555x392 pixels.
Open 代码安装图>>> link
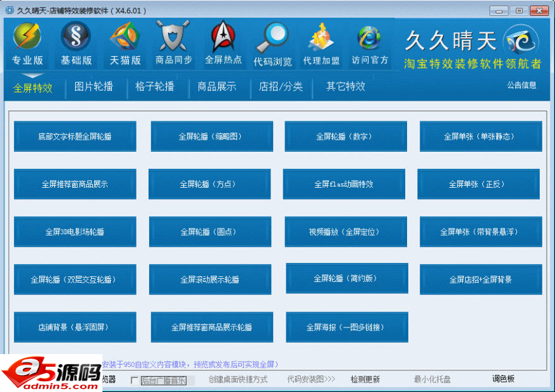311,379
